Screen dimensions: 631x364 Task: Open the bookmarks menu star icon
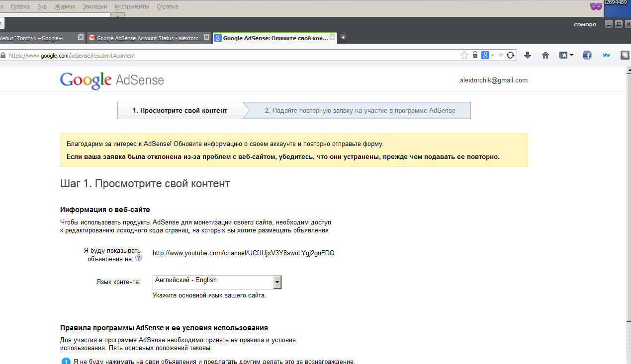coord(563,55)
